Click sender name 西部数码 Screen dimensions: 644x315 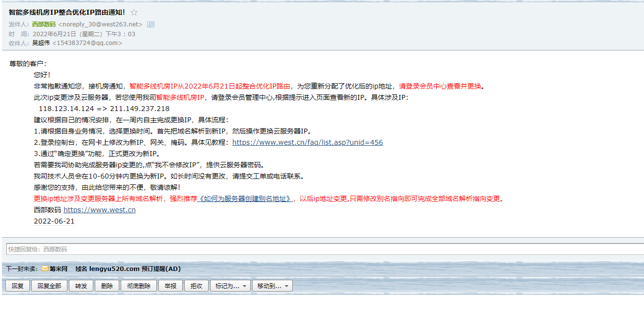pyautogui.click(x=43, y=23)
